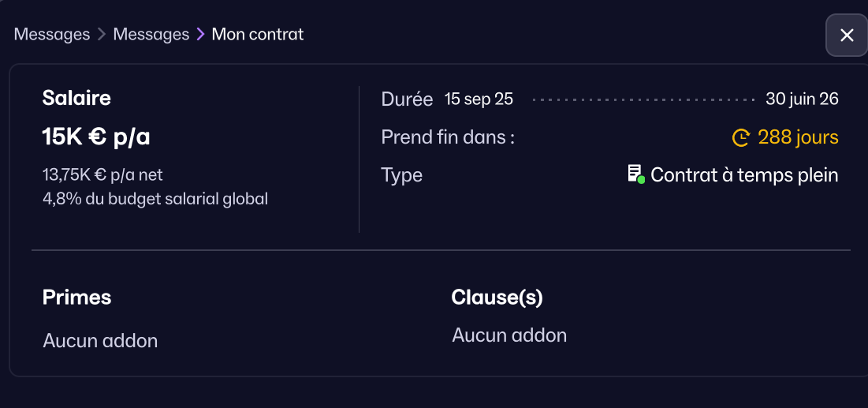Click Aucun addon under Clause(s)

[x=509, y=335]
